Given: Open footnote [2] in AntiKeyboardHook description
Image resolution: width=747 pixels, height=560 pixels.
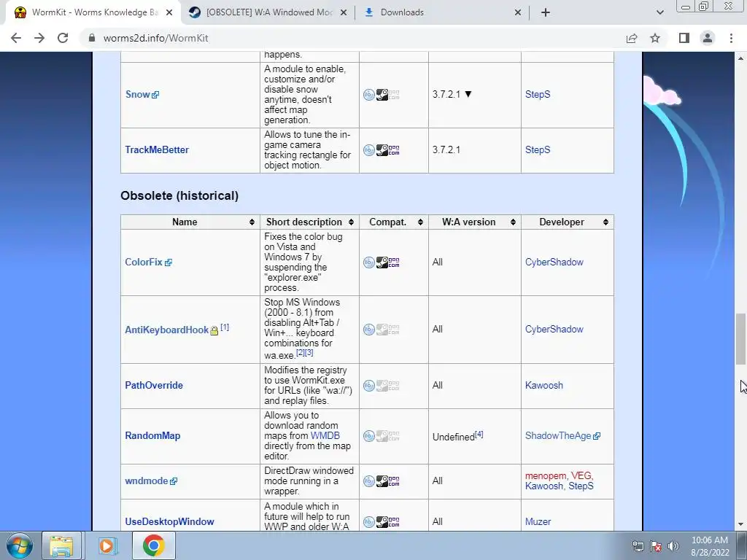Looking at the screenshot, I should (x=300, y=352).
